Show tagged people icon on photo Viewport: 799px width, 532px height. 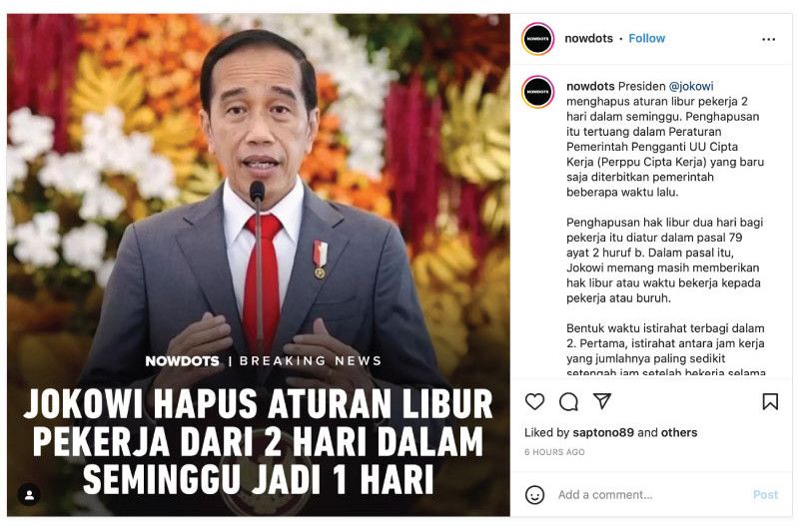pyautogui.click(x=29, y=495)
